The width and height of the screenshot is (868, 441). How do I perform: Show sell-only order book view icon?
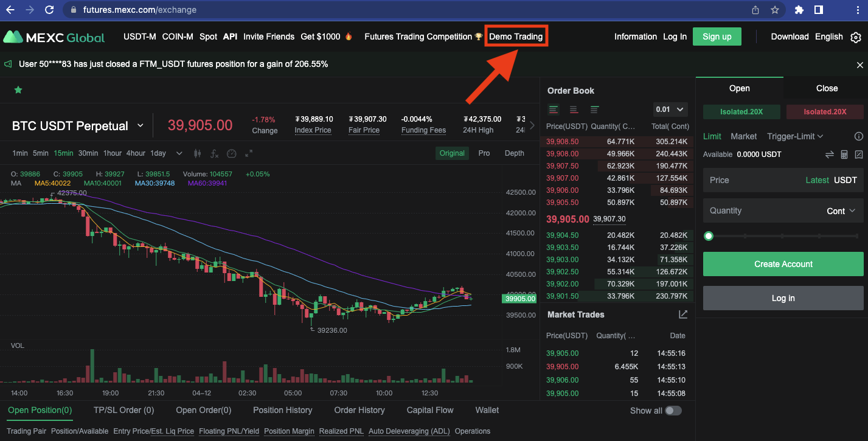click(574, 109)
